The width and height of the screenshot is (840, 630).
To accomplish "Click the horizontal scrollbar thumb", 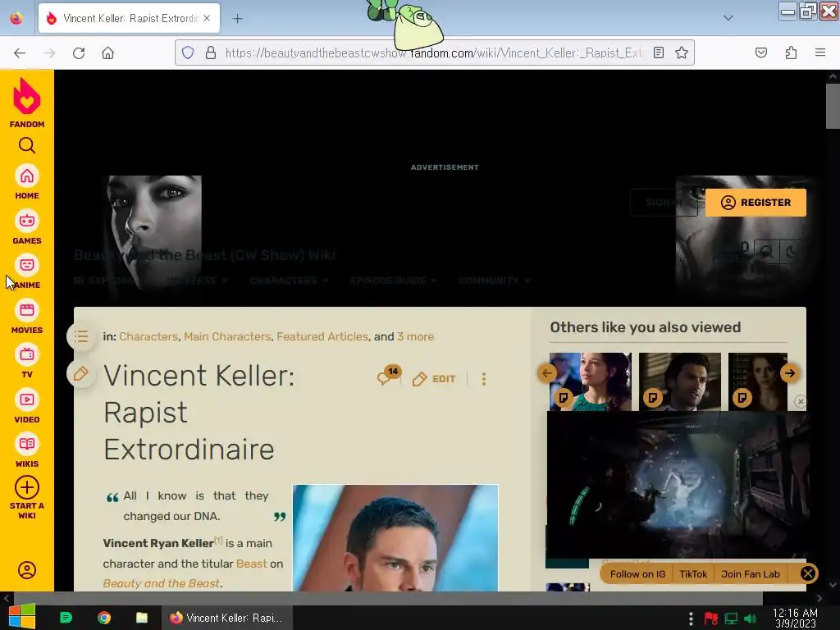I will (387, 598).
